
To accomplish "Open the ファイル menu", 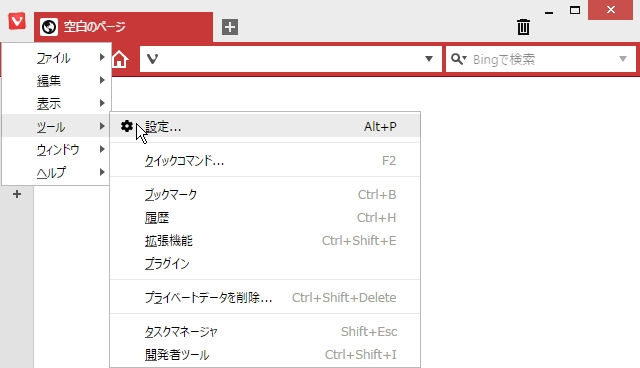I will click(x=56, y=58).
